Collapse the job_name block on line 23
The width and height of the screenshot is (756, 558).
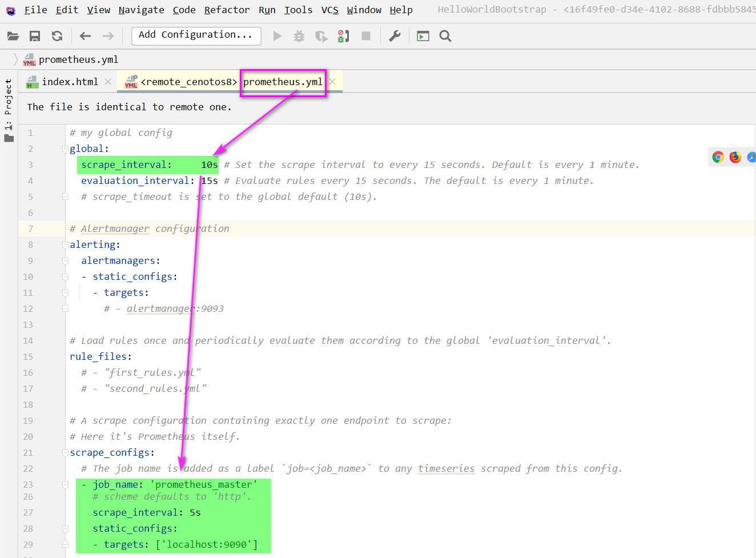click(65, 485)
